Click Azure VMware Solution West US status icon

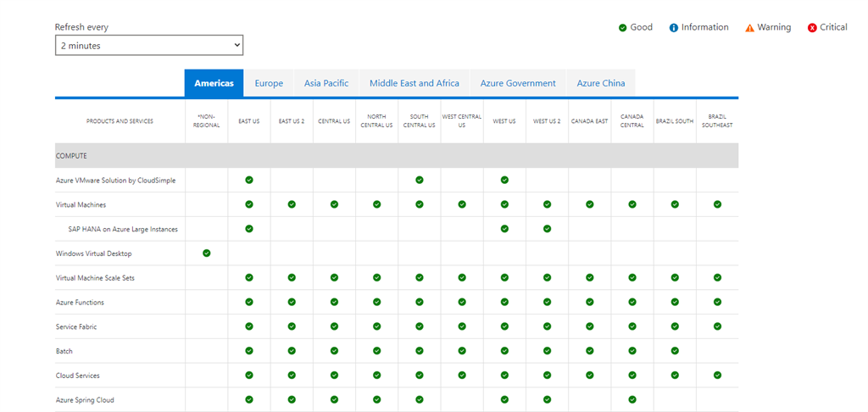coord(504,180)
